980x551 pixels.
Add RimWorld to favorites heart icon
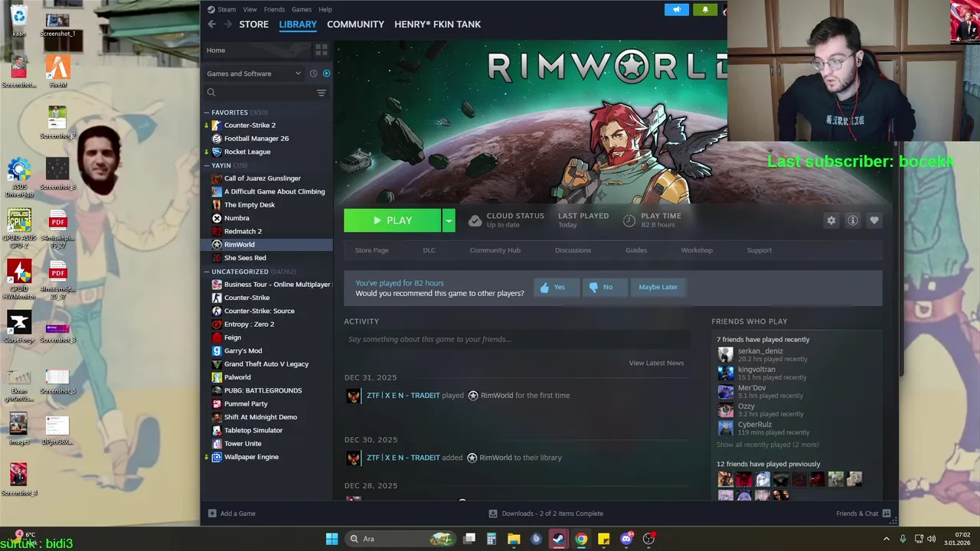874,220
